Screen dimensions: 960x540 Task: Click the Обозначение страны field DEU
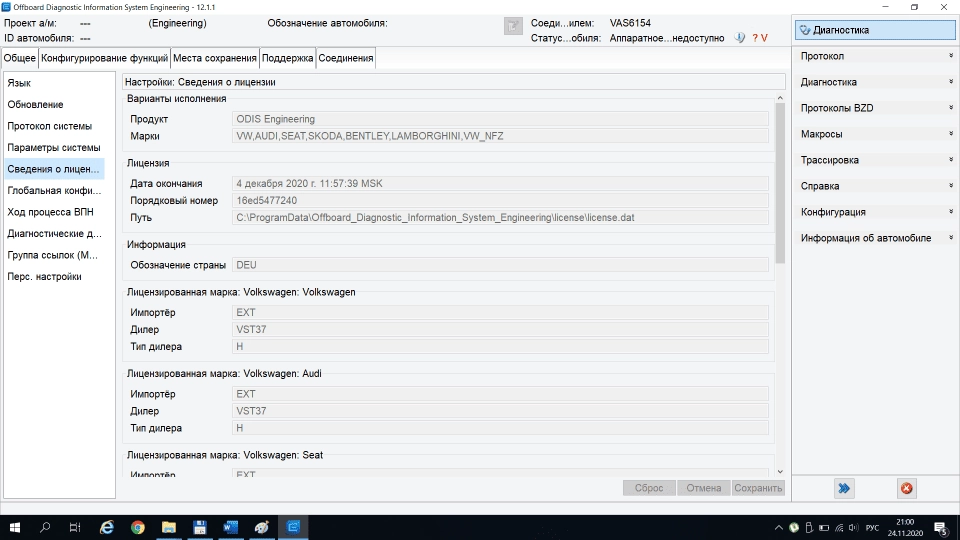pos(500,264)
